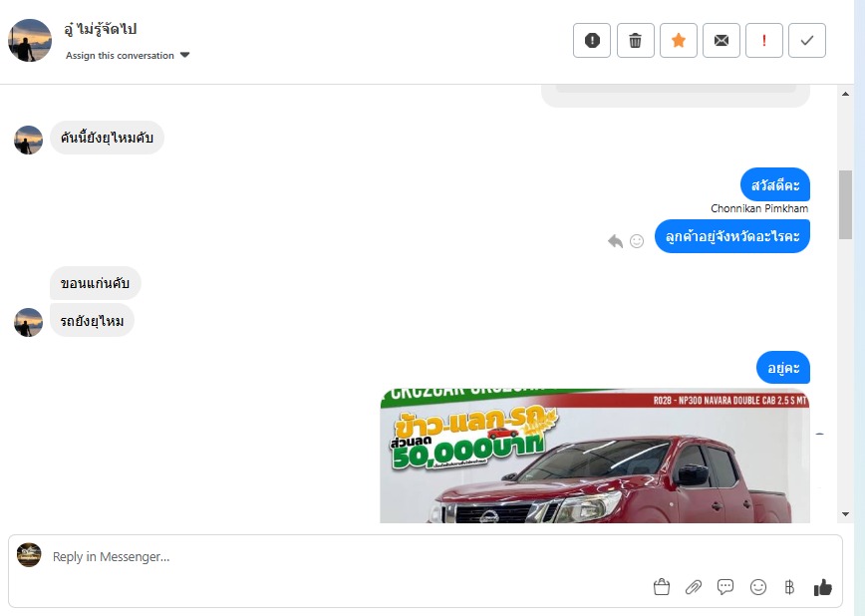
Task: Click scroll up arrow of conversation
Action: (x=845, y=94)
